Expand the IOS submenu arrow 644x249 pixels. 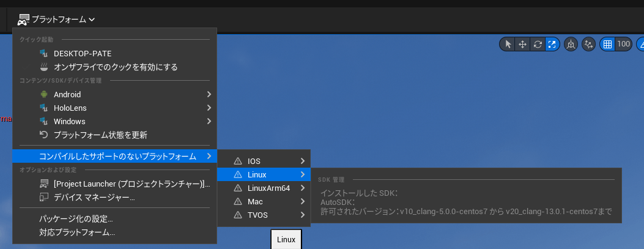pyautogui.click(x=303, y=161)
